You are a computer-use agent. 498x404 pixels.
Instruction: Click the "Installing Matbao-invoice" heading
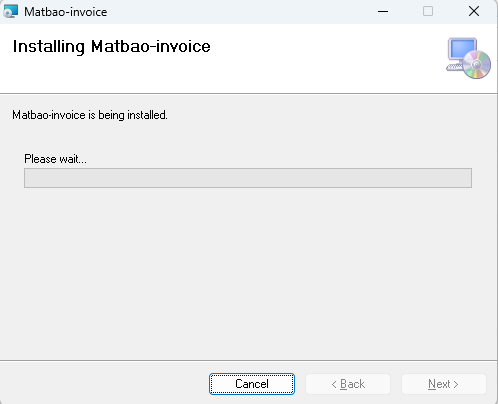click(112, 46)
